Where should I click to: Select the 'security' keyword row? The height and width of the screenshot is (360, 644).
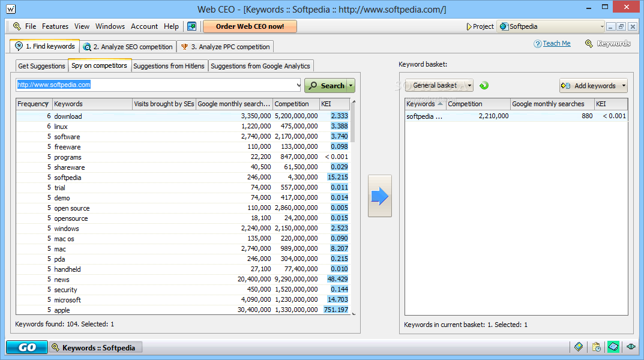183,289
